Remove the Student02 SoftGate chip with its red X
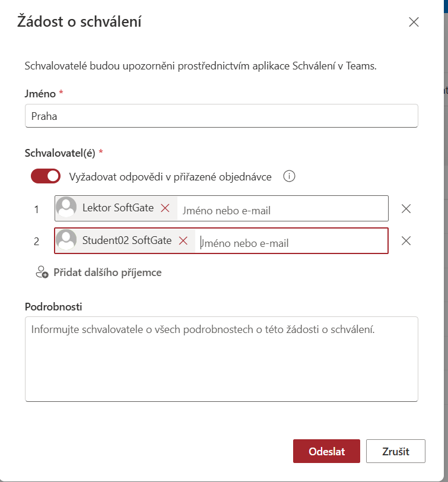Viewport: 448px width, 482px height. 183,240
